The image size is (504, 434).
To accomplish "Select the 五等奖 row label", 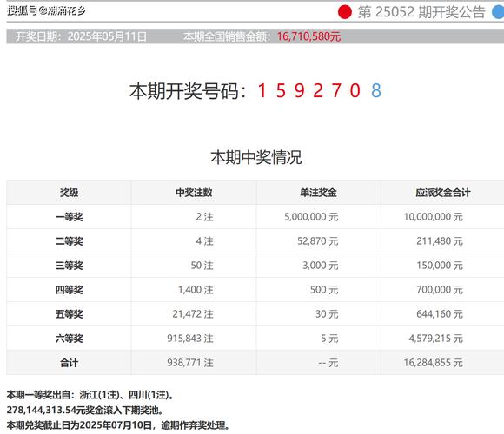I will [70, 314].
